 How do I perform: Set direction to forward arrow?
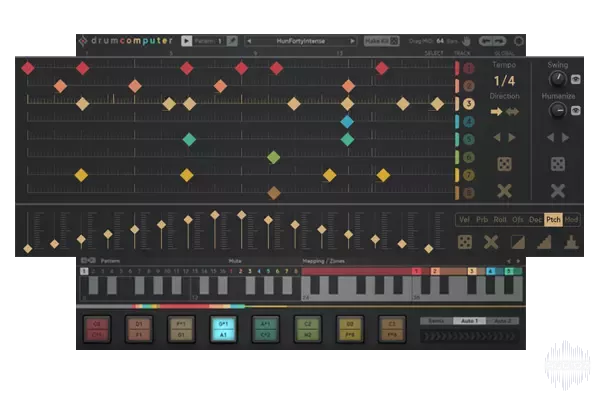496,112
